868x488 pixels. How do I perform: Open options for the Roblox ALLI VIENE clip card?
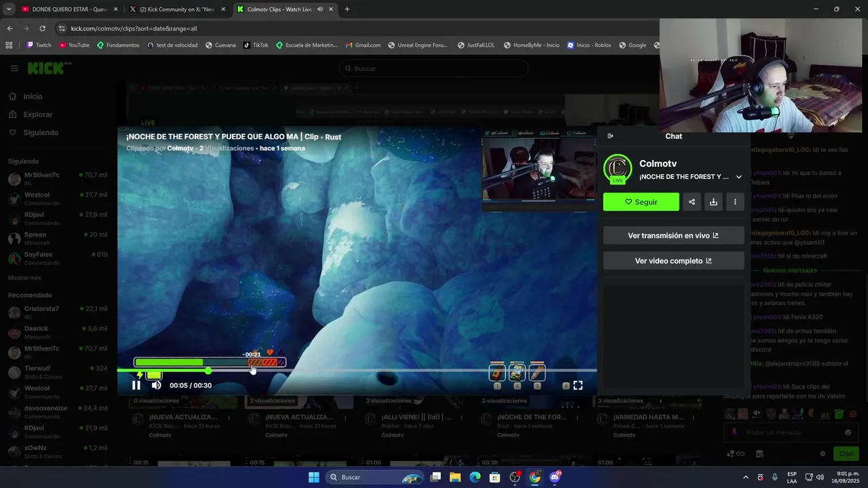(x=461, y=418)
